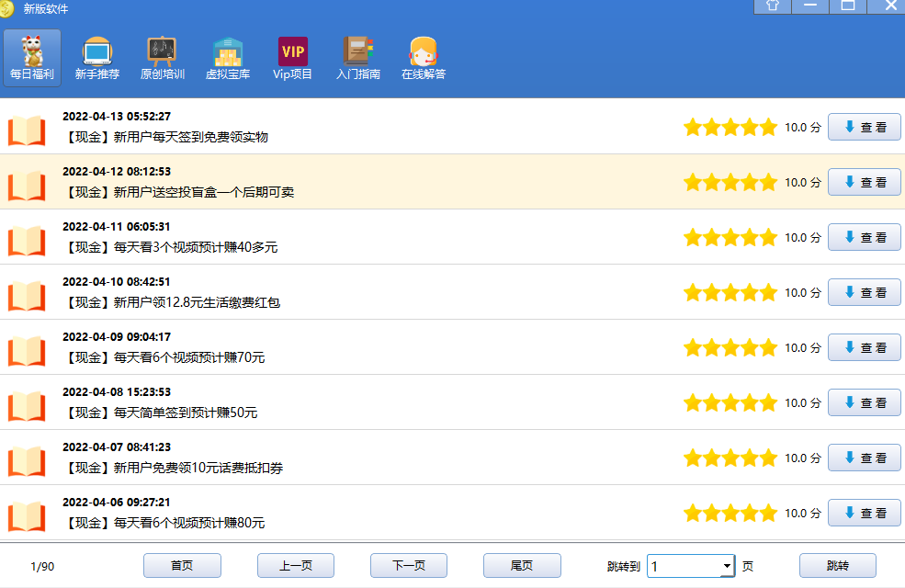Click the 1/90 page indicator
The image size is (905, 588).
pos(42,567)
